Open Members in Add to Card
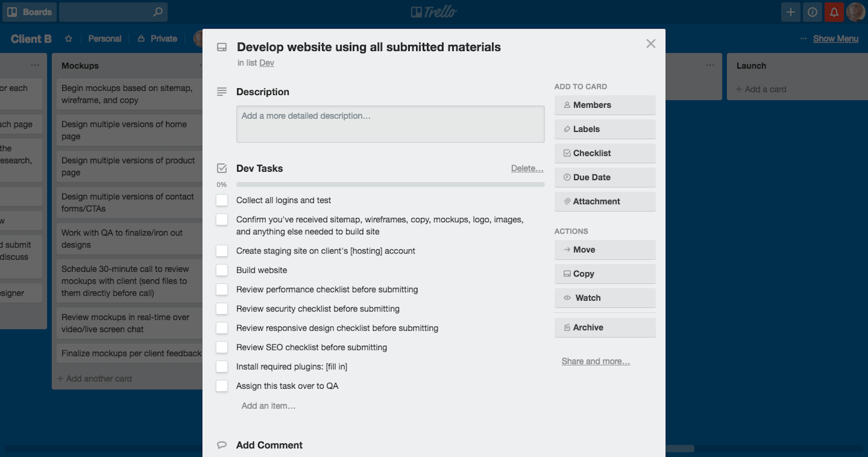868x457 pixels. (x=605, y=105)
